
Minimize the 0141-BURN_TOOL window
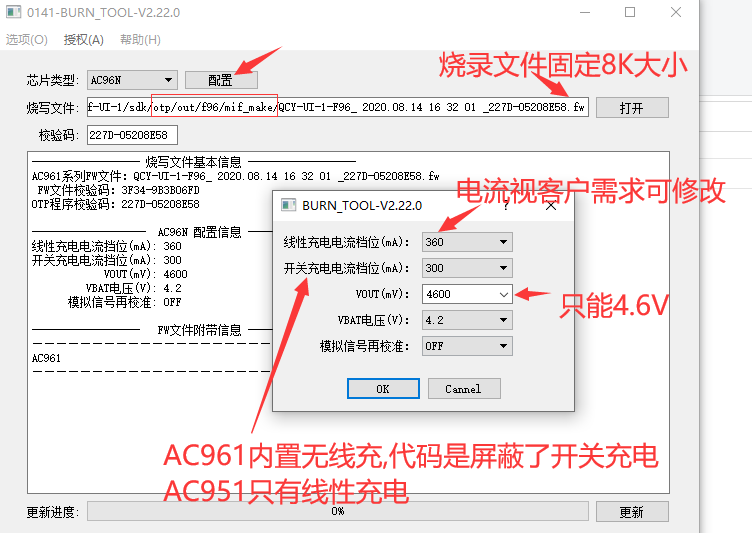point(585,12)
